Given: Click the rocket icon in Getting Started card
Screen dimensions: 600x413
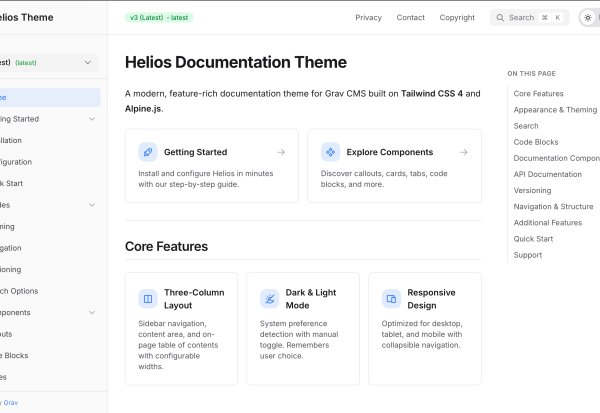Looking at the screenshot, I should point(148,152).
